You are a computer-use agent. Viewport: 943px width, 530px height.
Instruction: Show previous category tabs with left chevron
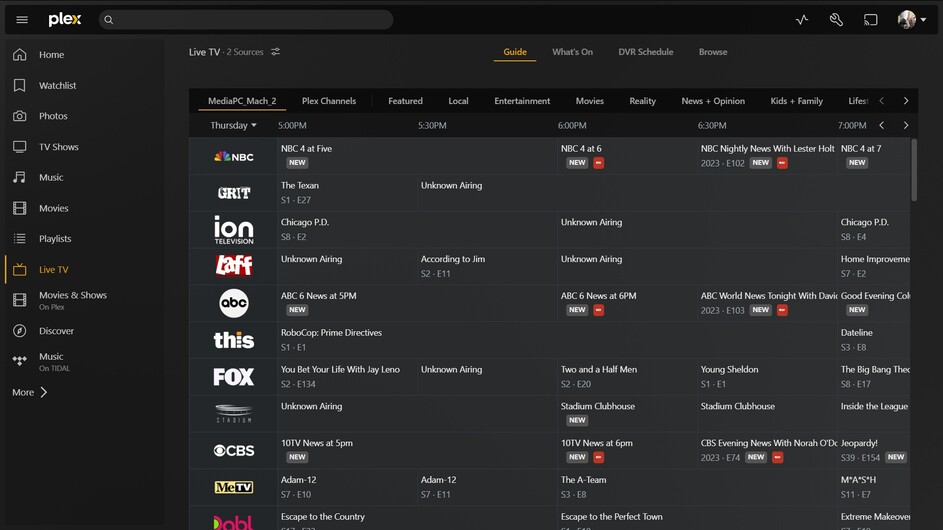pyautogui.click(x=882, y=101)
